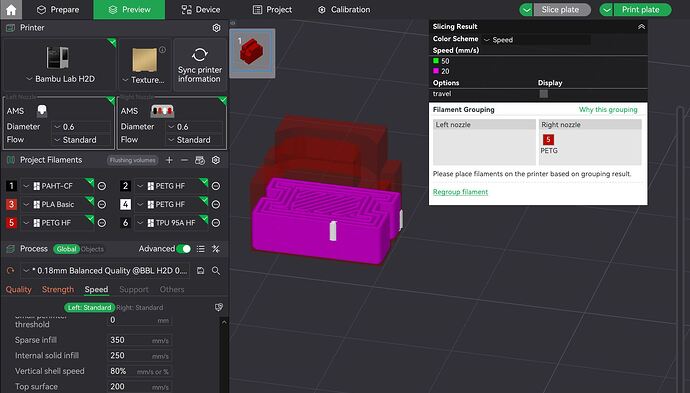Click the Sync printer information icon

point(200,55)
